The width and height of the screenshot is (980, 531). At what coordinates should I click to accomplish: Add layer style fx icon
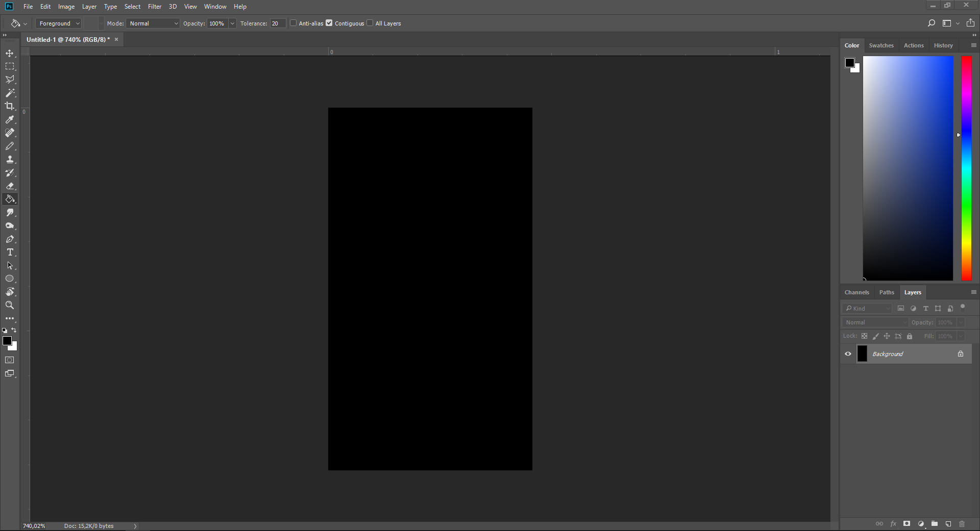(x=893, y=524)
